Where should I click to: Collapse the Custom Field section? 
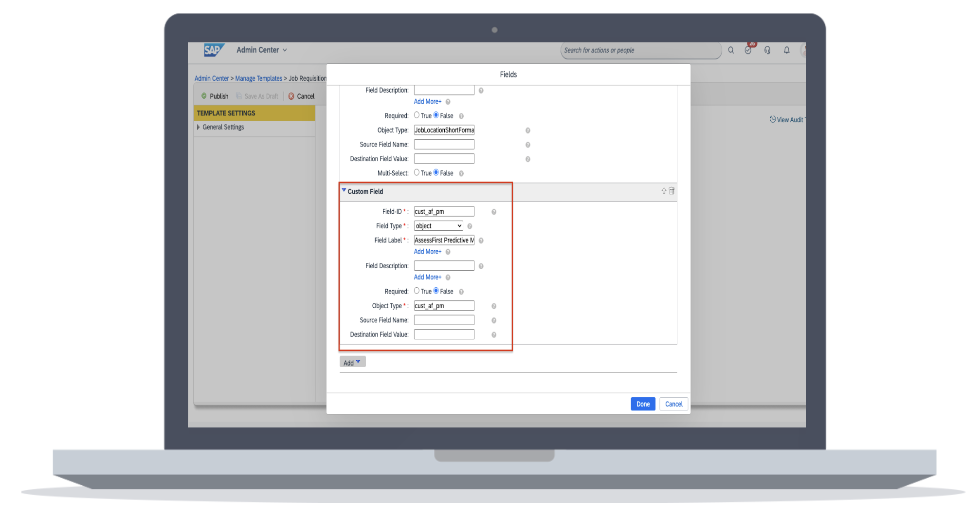pos(344,191)
